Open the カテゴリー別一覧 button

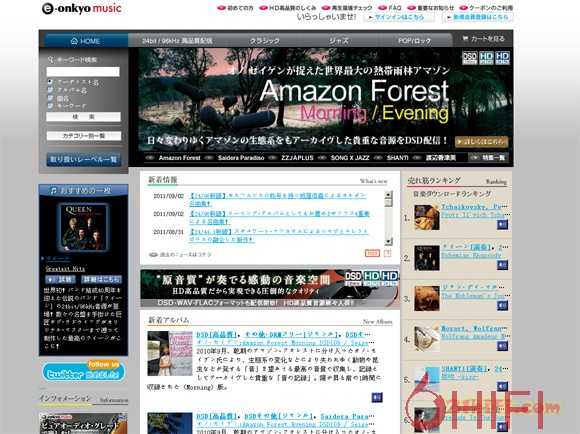[84, 136]
